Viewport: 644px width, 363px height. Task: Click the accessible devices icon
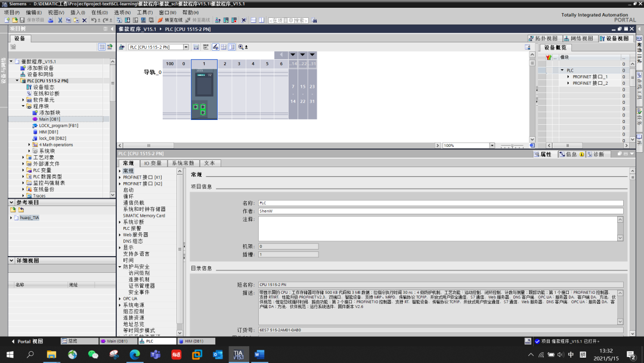coord(218,20)
